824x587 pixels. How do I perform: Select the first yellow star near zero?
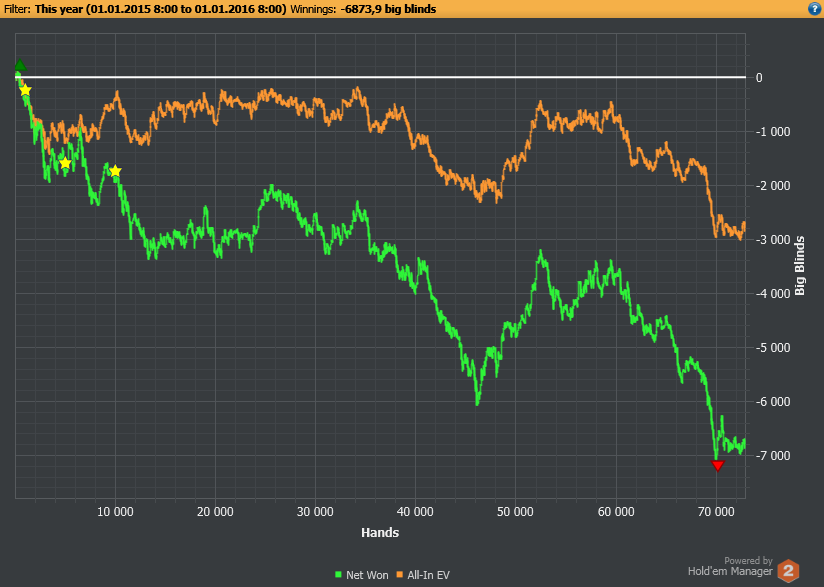(x=25, y=90)
